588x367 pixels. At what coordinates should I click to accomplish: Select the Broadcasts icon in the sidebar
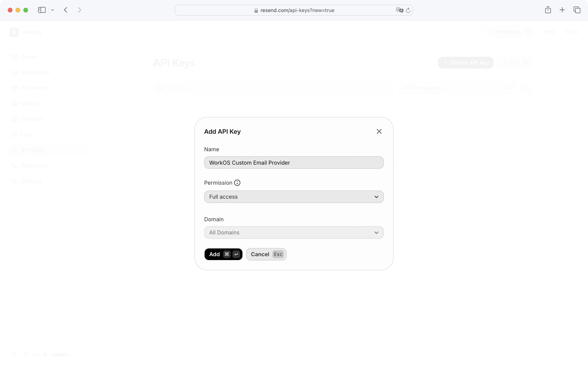click(15, 72)
